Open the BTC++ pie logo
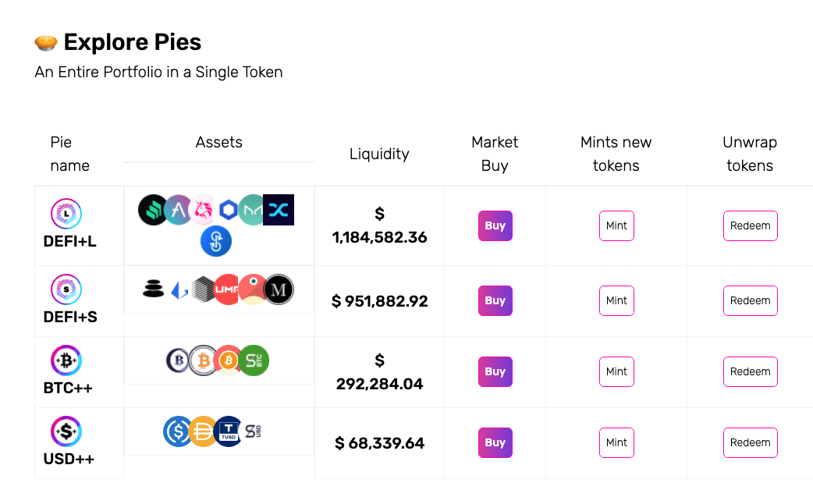The image size is (813, 504). pyautogui.click(x=66, y=360)
